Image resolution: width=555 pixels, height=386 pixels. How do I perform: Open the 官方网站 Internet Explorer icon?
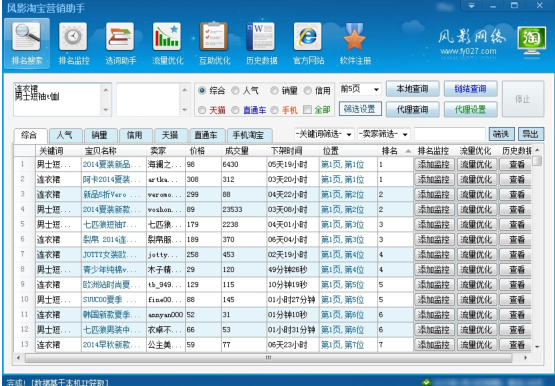[308, 37]
